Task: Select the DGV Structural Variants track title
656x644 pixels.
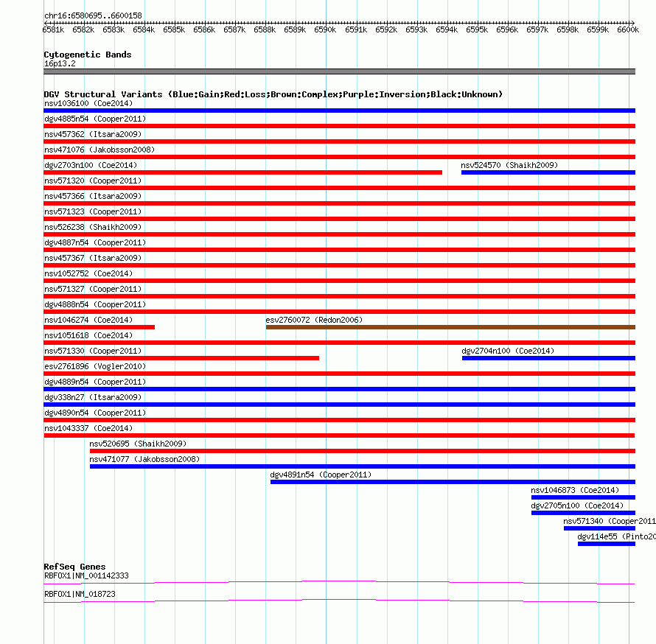Action: click(273, 94)
